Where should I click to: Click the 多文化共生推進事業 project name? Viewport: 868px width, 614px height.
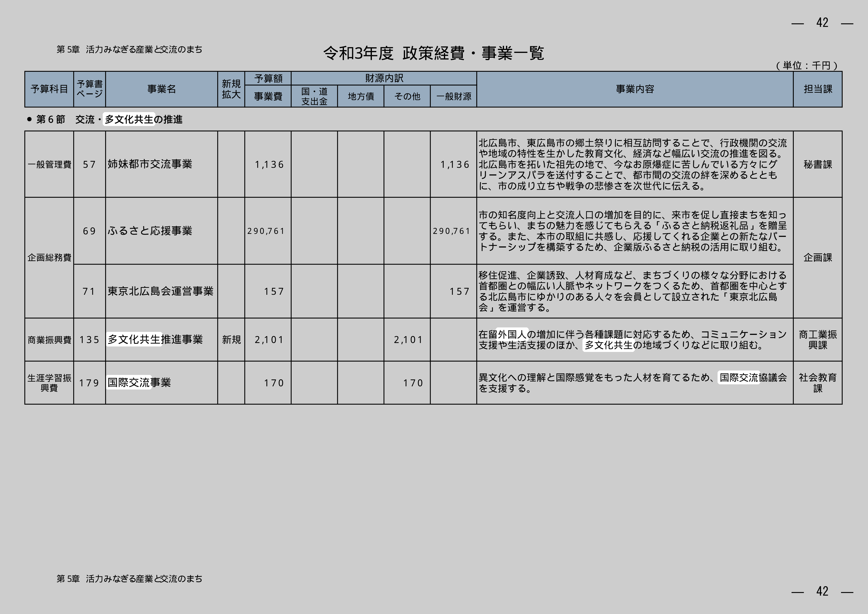(x=155, y=340)
